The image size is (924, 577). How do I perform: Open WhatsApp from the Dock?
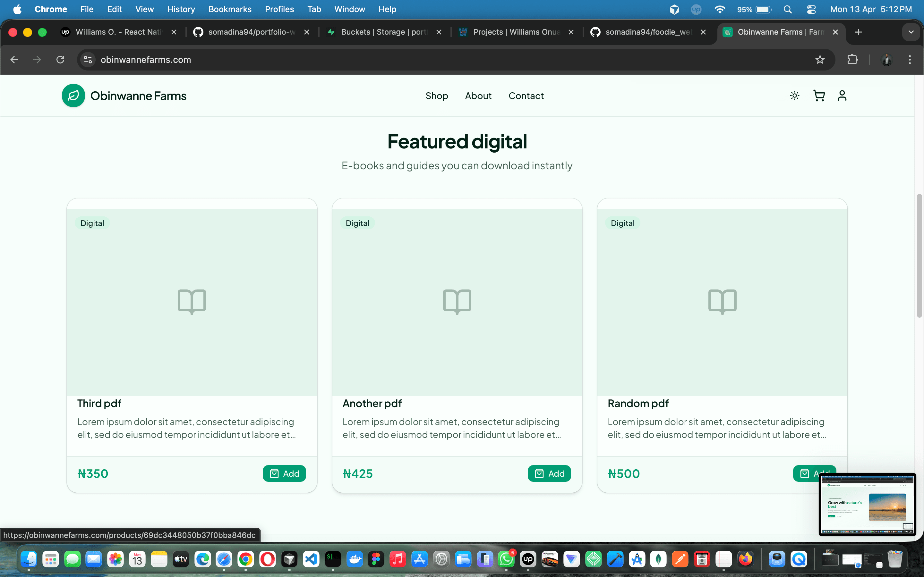[507, 559]
